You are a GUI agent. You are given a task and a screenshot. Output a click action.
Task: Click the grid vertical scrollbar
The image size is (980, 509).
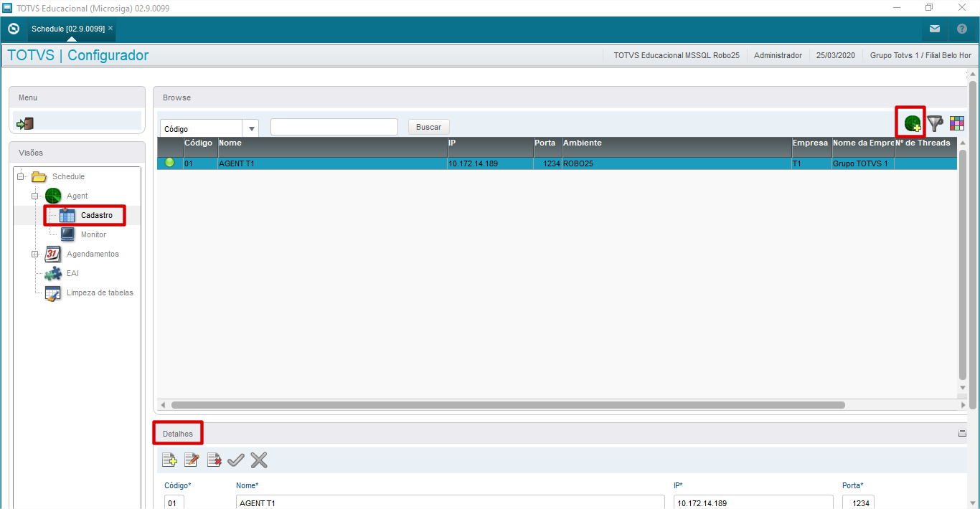tap(963, 265)
